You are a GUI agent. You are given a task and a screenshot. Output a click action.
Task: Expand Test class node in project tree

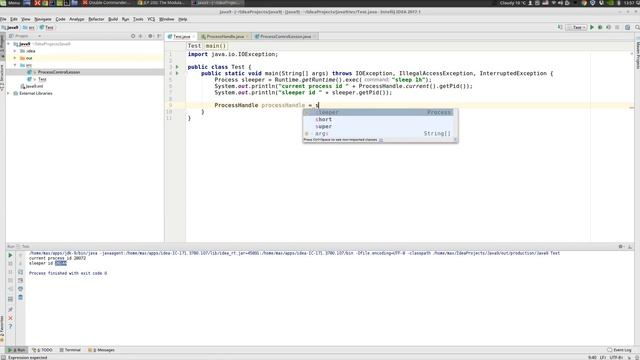coord(35,79)
